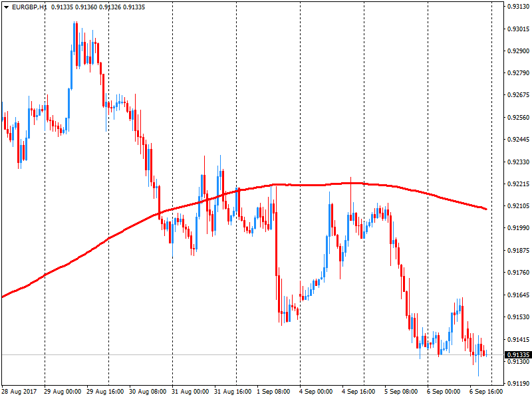Click the 29 Aug 00:00 time label

point(63,392)
